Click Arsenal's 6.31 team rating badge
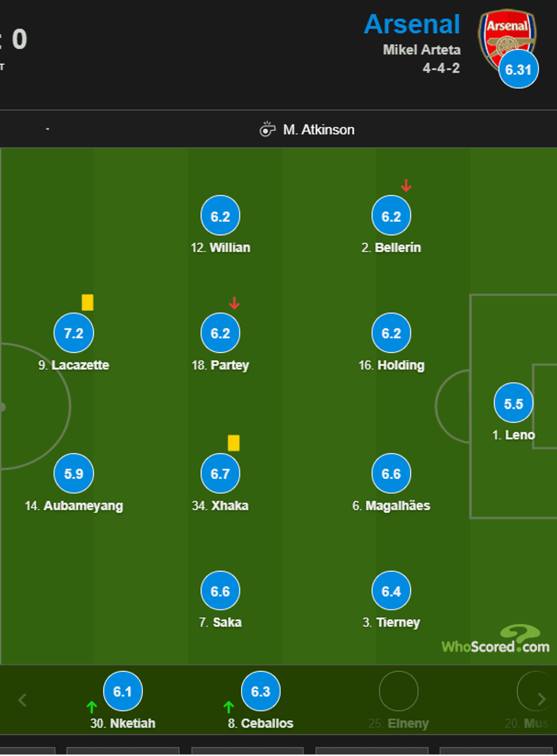This screenshot has height=756, width=557. coord(518,70)
